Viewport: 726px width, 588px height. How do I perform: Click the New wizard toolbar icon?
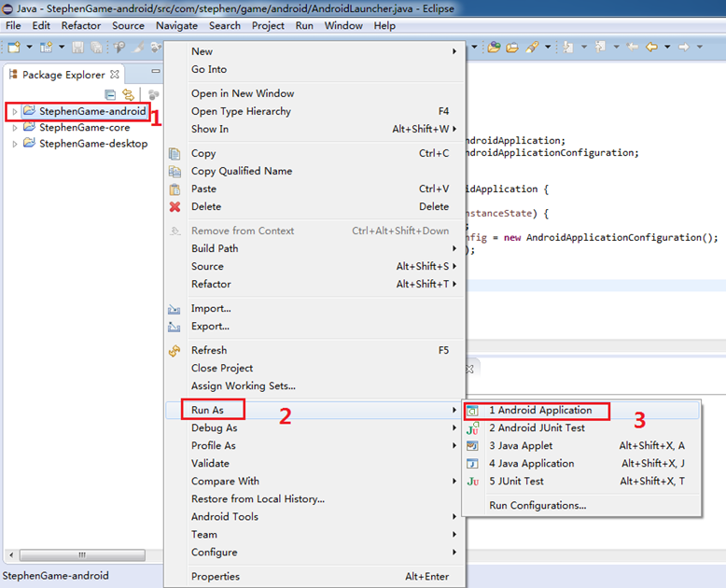(x=14, y=47)
